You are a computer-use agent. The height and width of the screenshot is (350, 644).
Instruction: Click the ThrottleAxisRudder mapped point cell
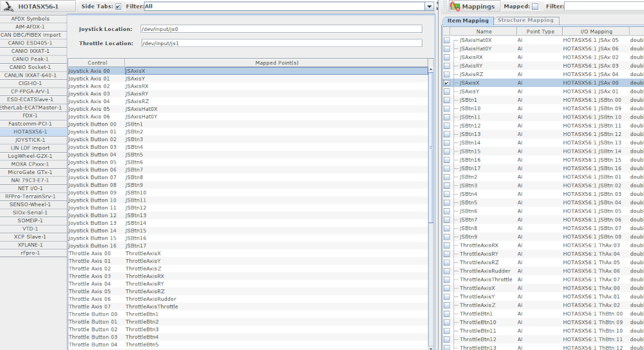[x=276, y=299]
